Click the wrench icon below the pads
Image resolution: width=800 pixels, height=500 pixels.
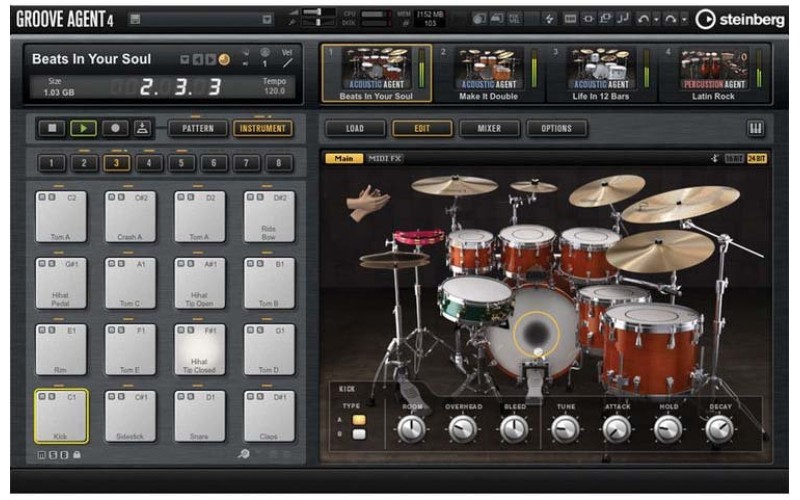(x=243, y=454)
